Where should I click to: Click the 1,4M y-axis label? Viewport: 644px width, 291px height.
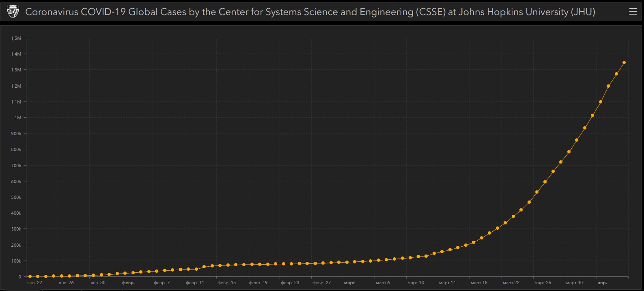pos(16,54)
